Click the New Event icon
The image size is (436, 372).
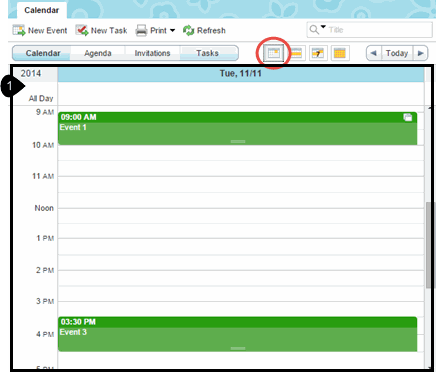tap(19, 30)
